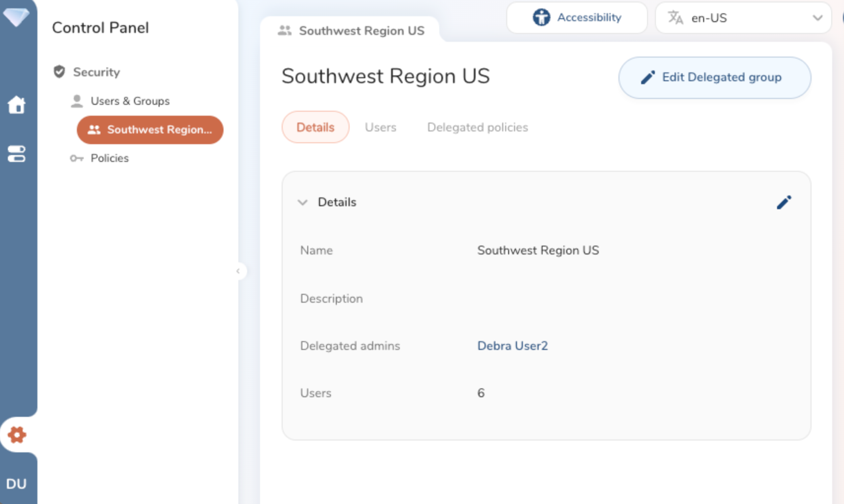Click the pencil edit icon in Details card
The image size is (844, 504).
click(783, 202)
